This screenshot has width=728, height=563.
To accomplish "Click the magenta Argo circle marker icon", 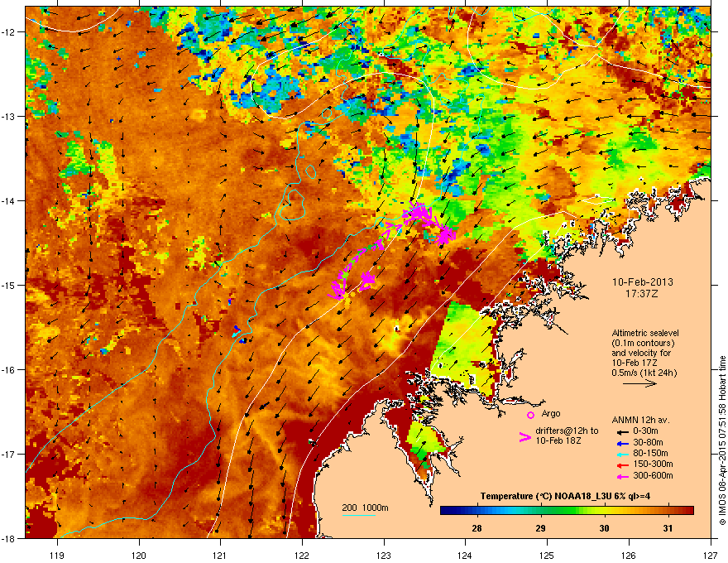I will tap(530, 415).
